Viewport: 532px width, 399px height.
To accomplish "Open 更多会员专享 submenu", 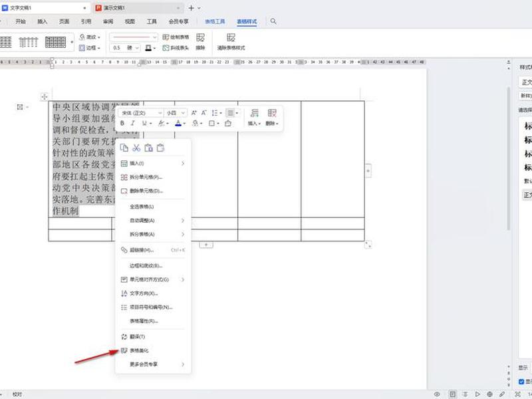I will pyautogui.click(x=154, y=364).
